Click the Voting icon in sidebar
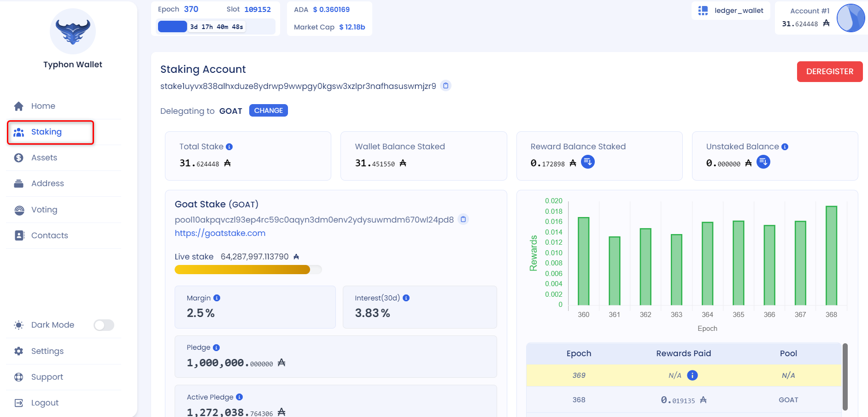Viewport: 868px width, 417px height. (19, 210)
